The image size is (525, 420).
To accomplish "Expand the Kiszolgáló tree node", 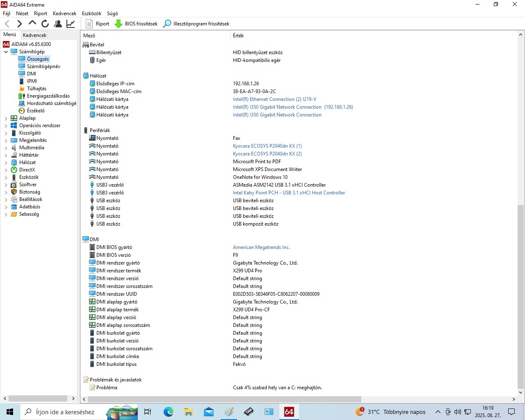I will 6,133.
